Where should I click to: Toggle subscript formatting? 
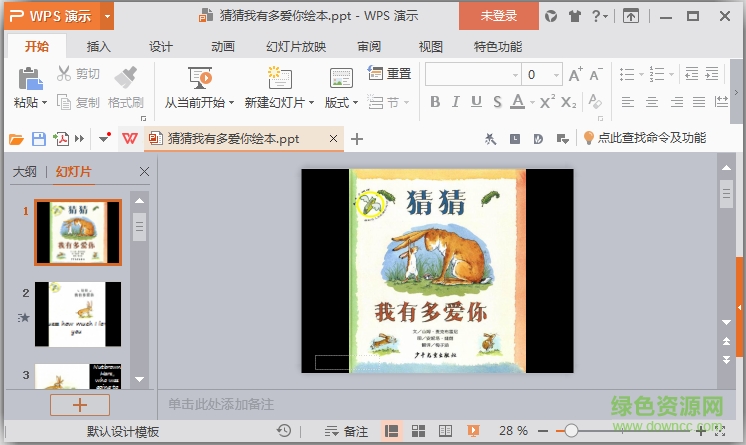569,102
